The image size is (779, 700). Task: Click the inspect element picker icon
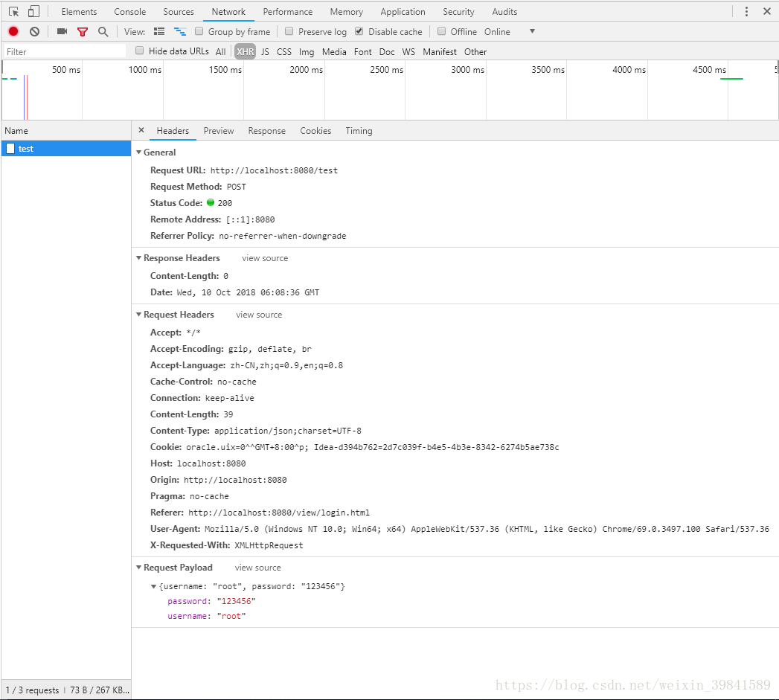coord(13,11)
